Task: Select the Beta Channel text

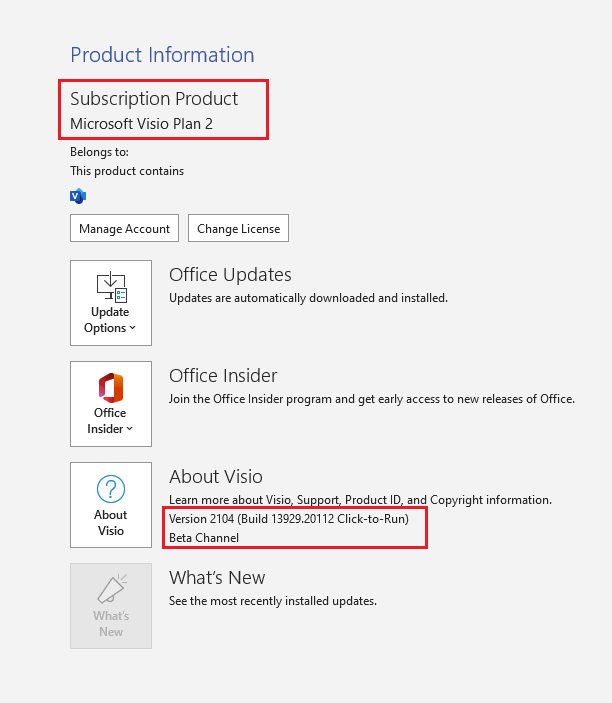Action: (204, 538)
